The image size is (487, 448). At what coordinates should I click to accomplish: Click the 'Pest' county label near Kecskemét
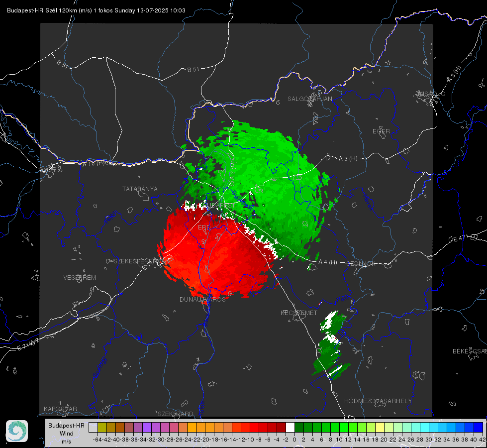pos(342,300)
